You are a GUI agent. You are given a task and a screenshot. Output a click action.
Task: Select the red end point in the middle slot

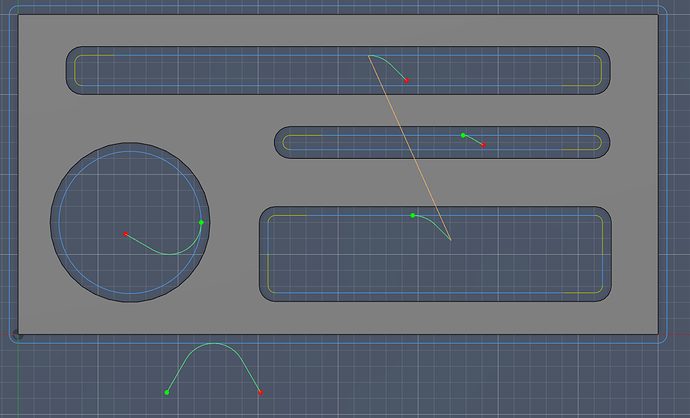pos(483,145)
